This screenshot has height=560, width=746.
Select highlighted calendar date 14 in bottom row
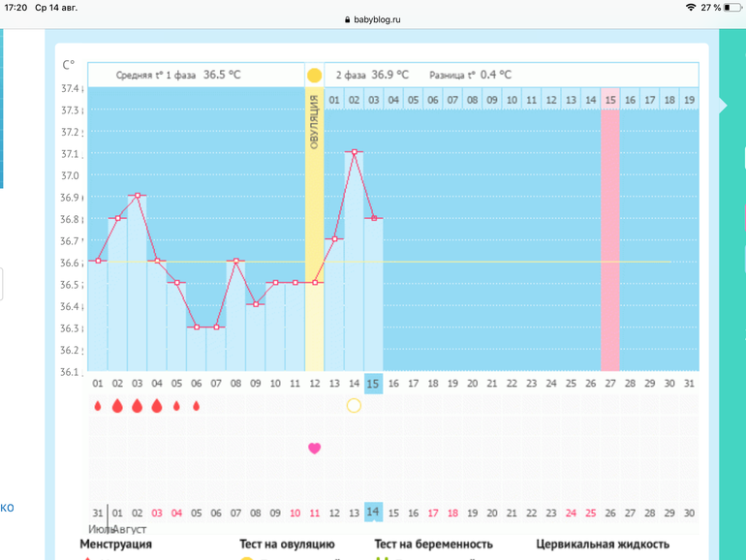373,512
